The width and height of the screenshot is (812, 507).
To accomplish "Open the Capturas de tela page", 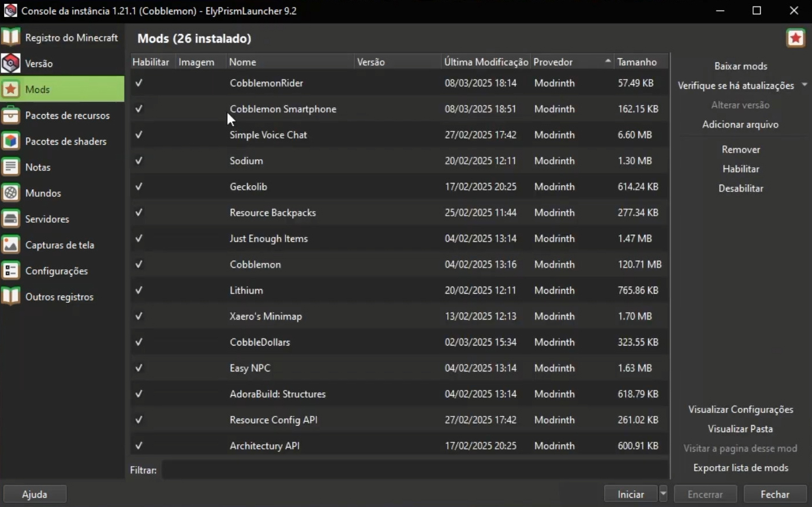I will (x=62, y=245).
